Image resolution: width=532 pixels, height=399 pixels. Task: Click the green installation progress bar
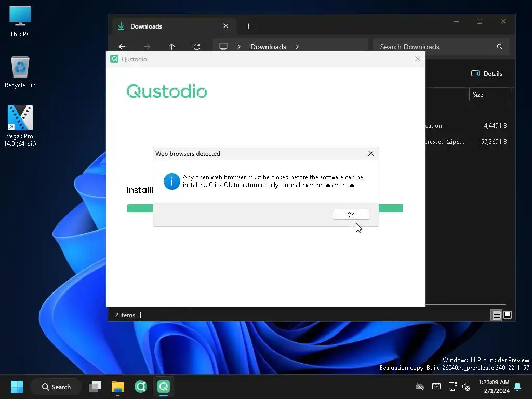click(x=264, y=208)
